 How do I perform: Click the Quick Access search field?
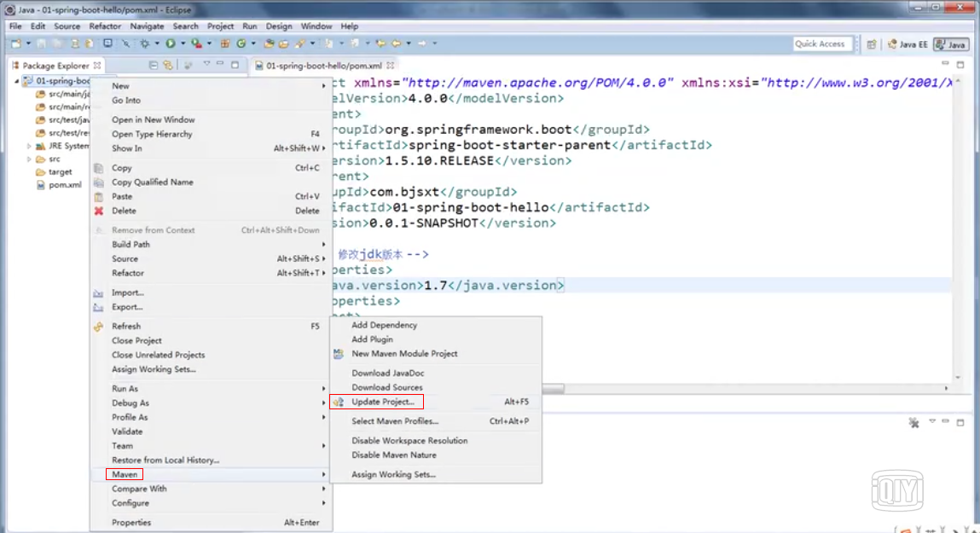point(821,43)
